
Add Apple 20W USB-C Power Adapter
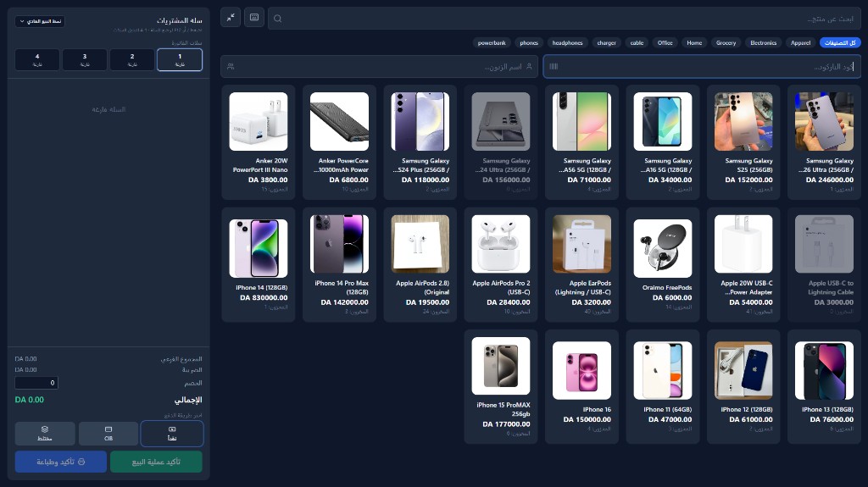click(743, 264)
